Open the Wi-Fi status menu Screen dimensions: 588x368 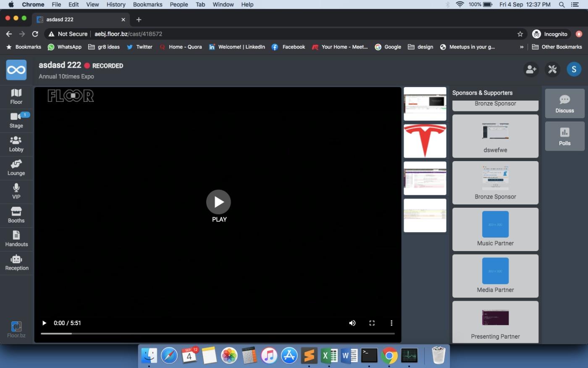click(x=459, y=5)
